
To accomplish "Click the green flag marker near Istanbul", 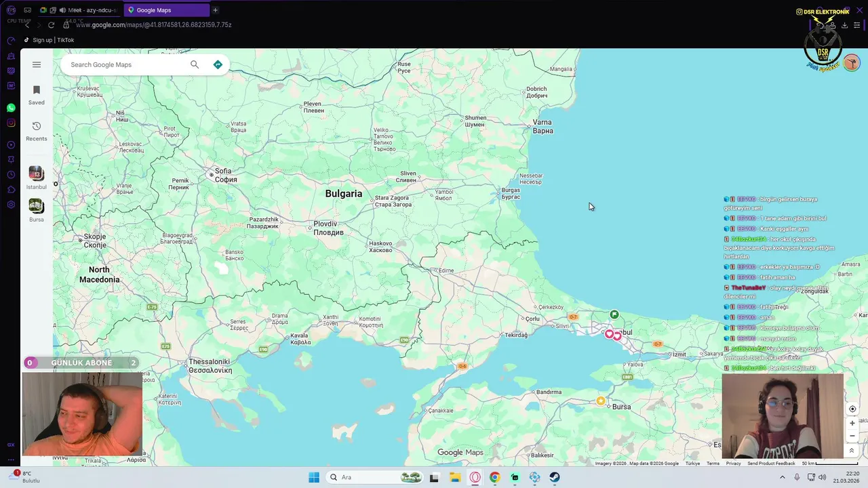I will pos(614,314).
